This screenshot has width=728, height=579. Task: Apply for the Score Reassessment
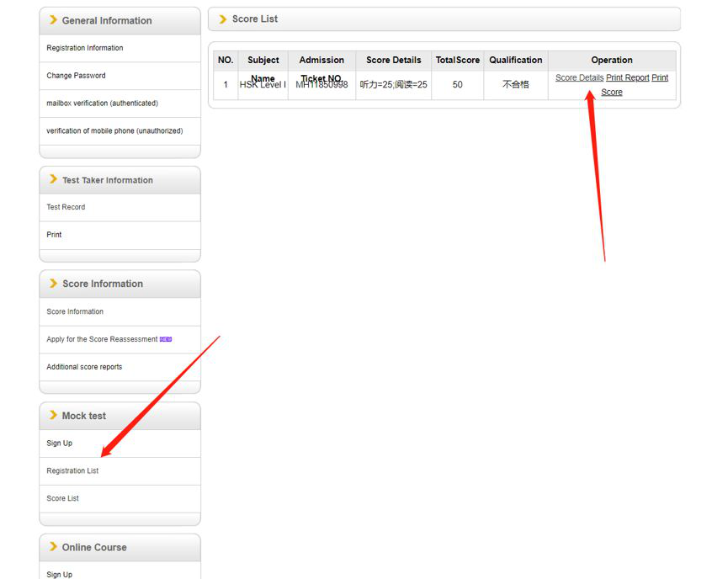click(x=102, y=339)
